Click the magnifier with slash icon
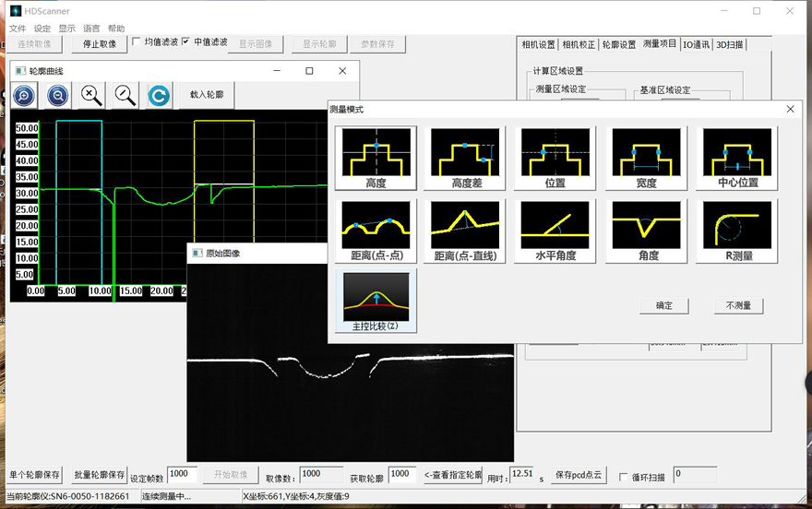The image size is (812, 509). [125, 95]
